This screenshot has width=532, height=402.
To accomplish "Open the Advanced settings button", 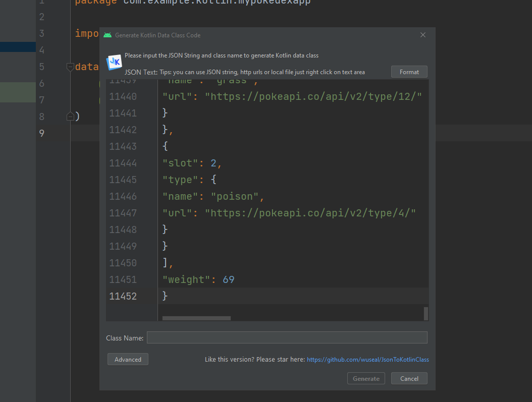I will click(x=128, y=359).
